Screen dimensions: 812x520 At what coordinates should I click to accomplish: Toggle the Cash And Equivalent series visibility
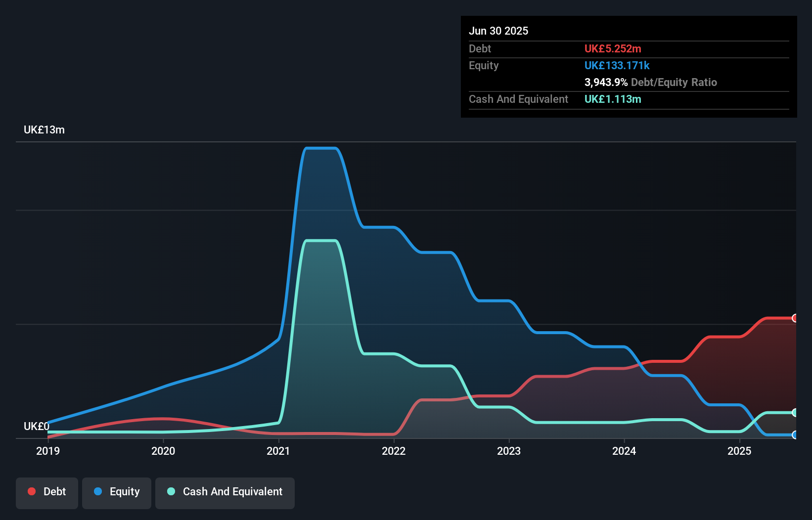pyautogui.click(x=225, y=492)
